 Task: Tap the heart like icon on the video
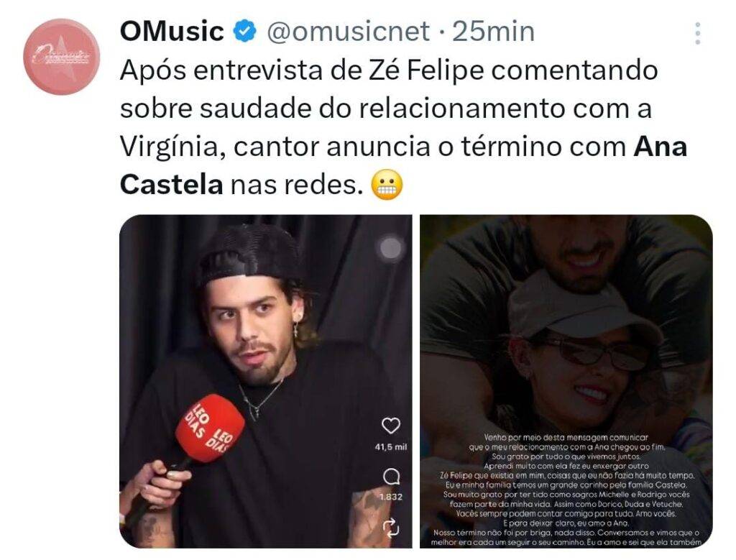[x=390, y=426]
